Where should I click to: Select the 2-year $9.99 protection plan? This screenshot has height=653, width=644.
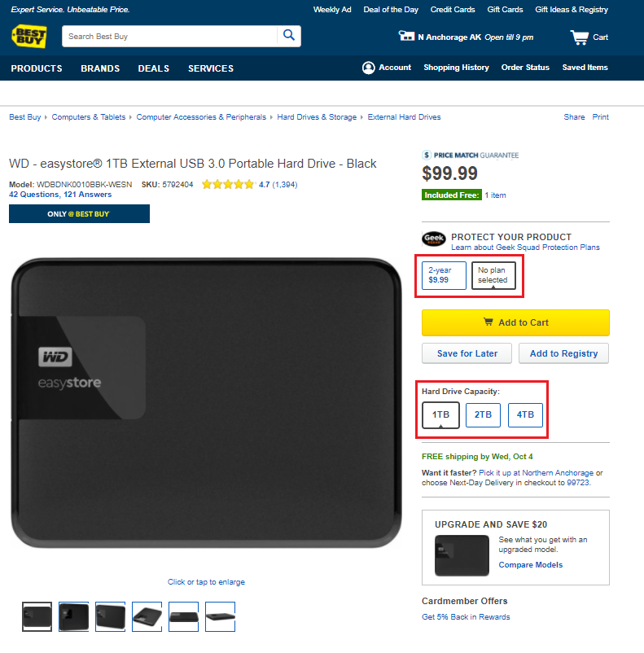[444, 275]
